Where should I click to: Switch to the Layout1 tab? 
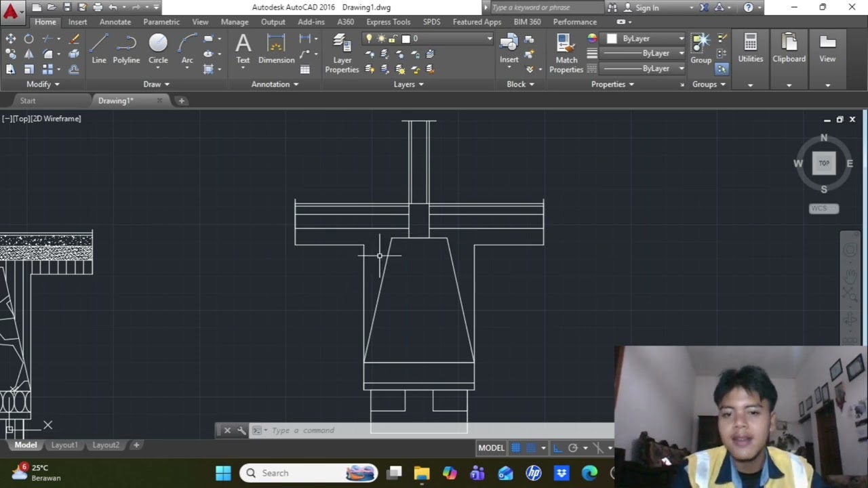64,445
